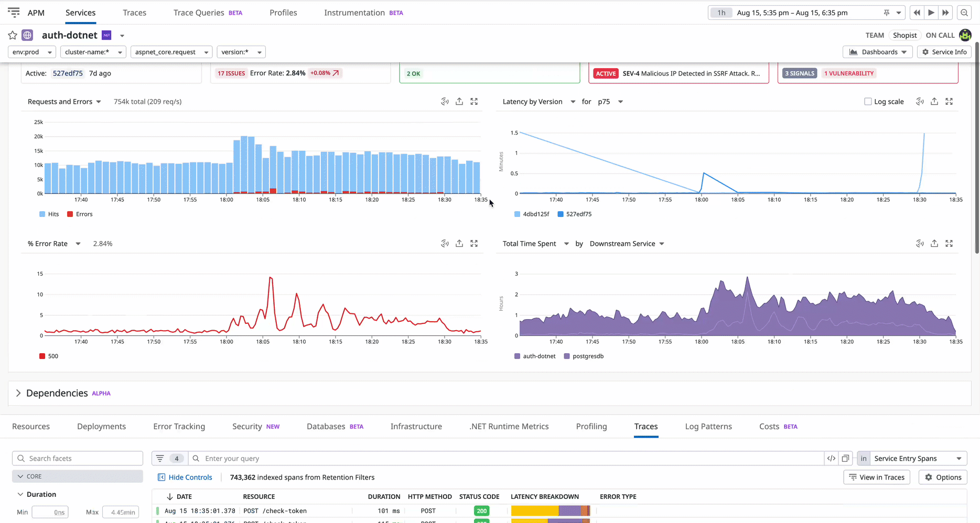The image size is (980, 523).
Task: Click the web service globe icon
Action: click(x=27, y=35)
